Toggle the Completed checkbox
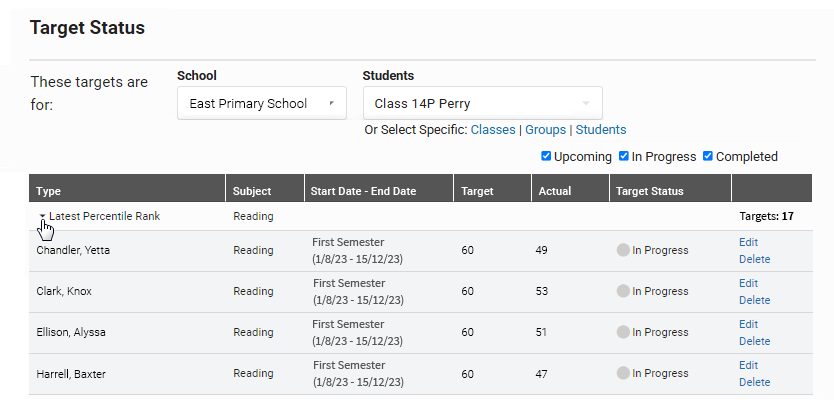Image resolution: width=834 pixels, height=400 pixels. click(x=708, y=156)
